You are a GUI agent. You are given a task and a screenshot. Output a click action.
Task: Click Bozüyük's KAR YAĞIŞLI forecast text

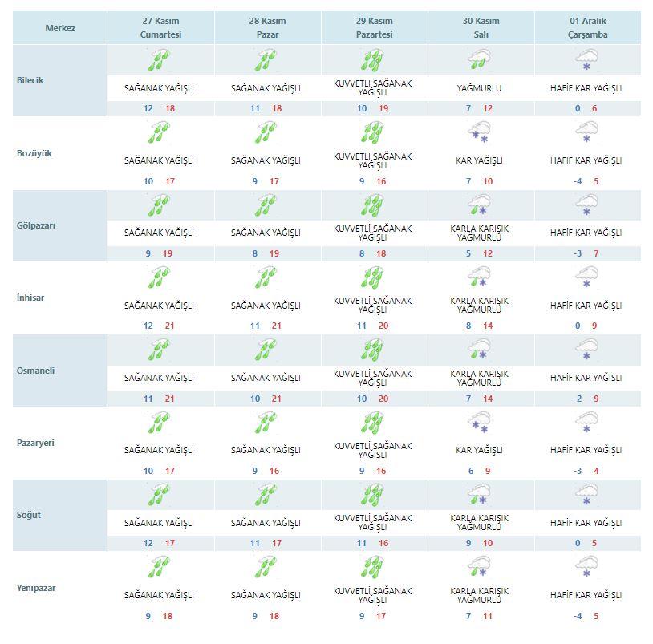(480, 160)
